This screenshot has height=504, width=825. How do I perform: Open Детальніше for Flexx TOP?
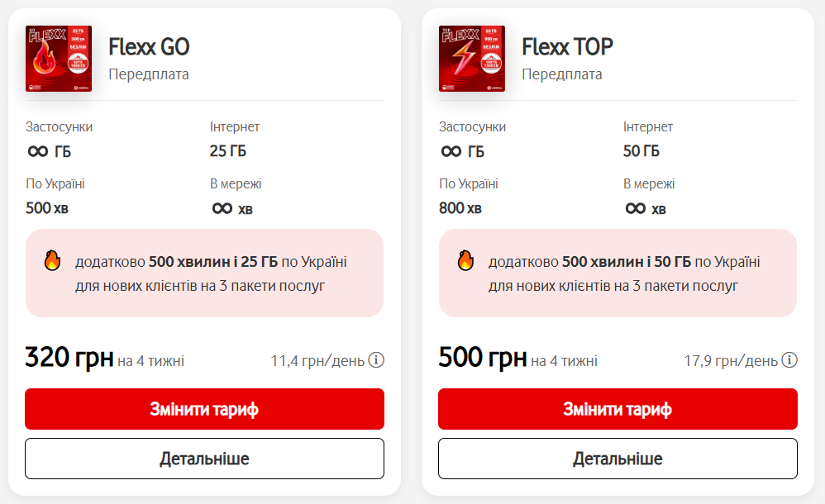[618, 458]
